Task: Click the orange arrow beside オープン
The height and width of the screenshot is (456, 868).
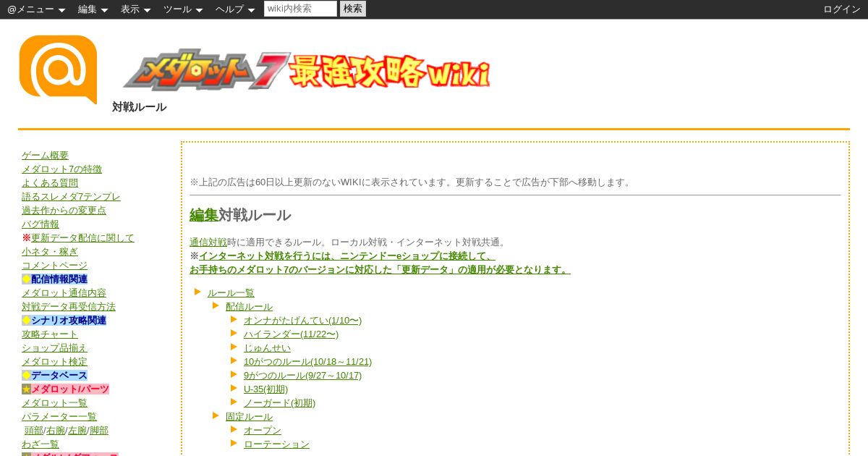Action: (x=234, y=429)
